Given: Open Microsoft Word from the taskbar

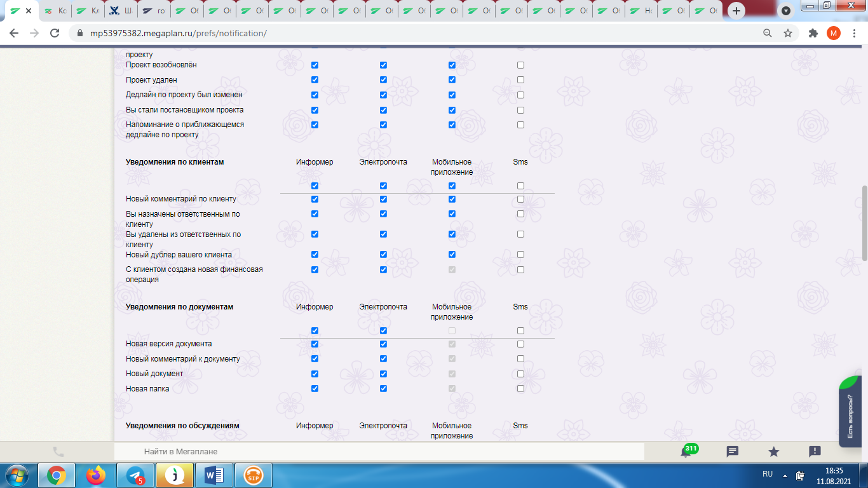Looking at the screenshot, I should click(214, 475).
